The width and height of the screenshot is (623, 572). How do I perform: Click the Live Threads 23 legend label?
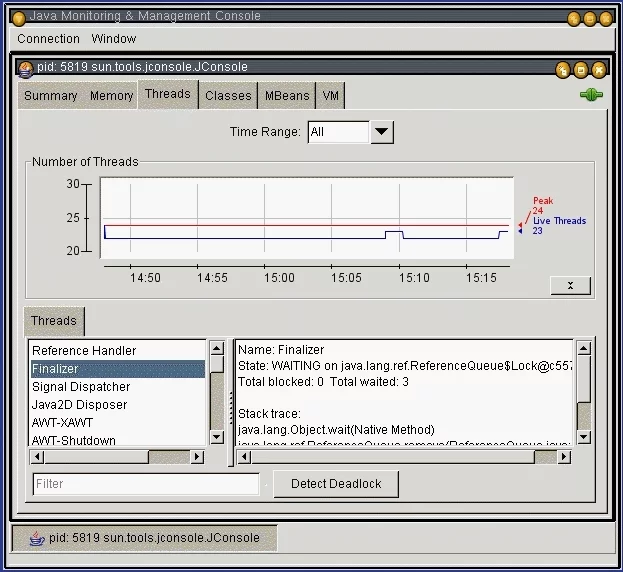pos(559,226)
